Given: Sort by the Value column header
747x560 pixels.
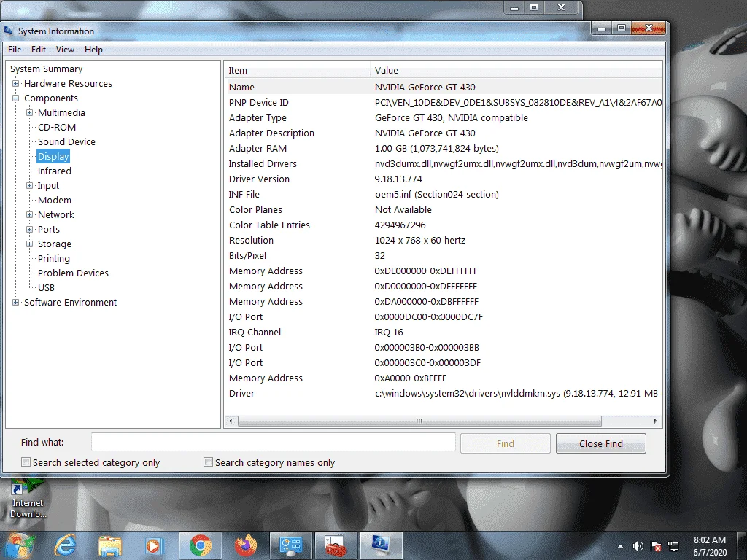Looking at the screenshot, I should point(516,71).
